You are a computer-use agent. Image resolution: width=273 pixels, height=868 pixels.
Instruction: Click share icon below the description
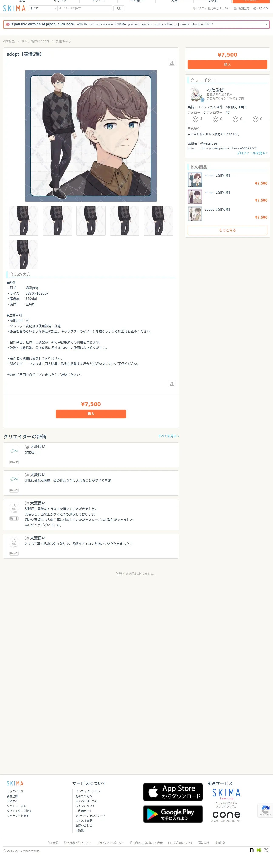pyautogui.click(x=172, y=384)
